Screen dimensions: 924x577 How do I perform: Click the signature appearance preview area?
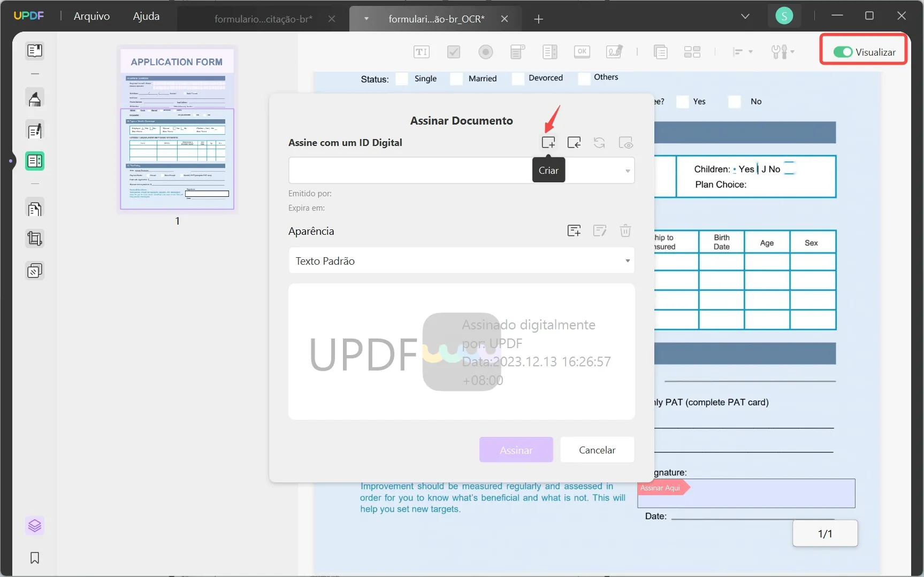[461, 352]
